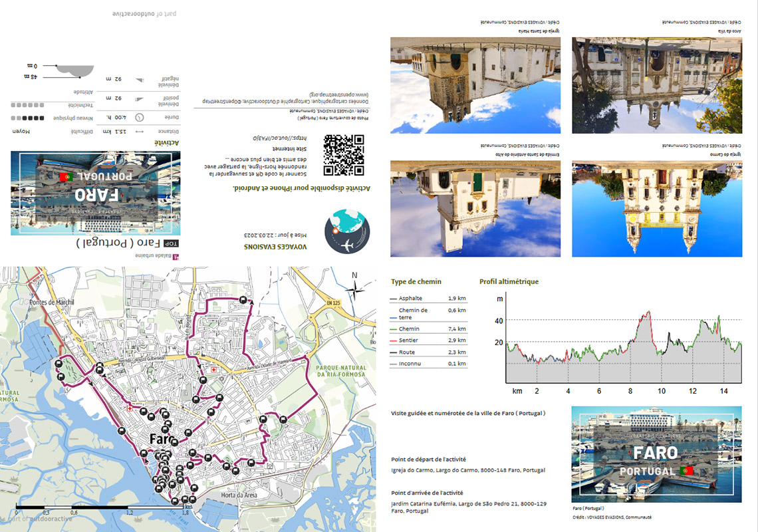758x532 pixels.
Task: Click the '14' km tick on elevation chart
Action: point(723,391)
